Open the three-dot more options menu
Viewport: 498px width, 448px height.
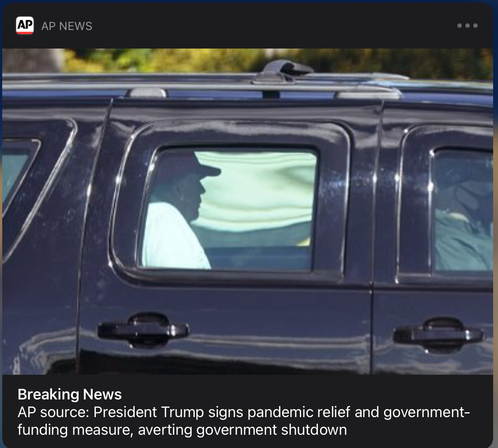467,26
